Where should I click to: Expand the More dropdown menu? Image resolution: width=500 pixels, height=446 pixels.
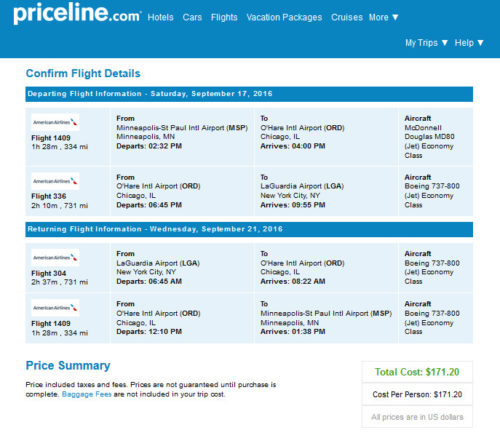(384, 17)
